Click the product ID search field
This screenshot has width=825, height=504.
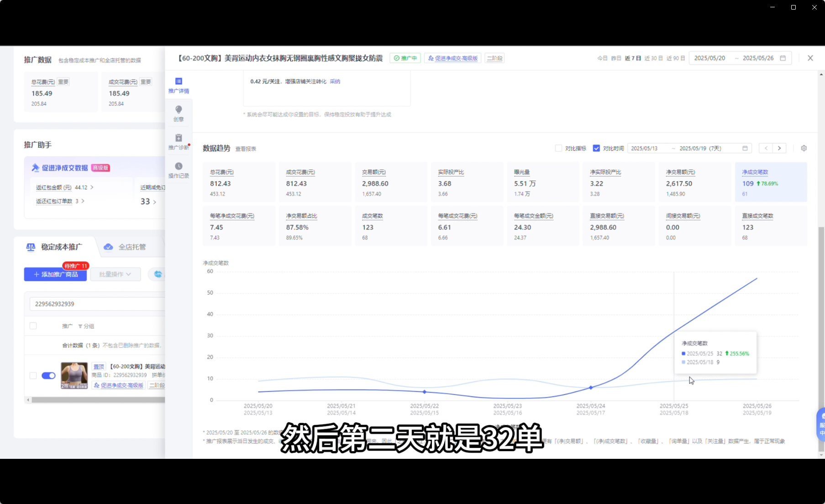96,304
